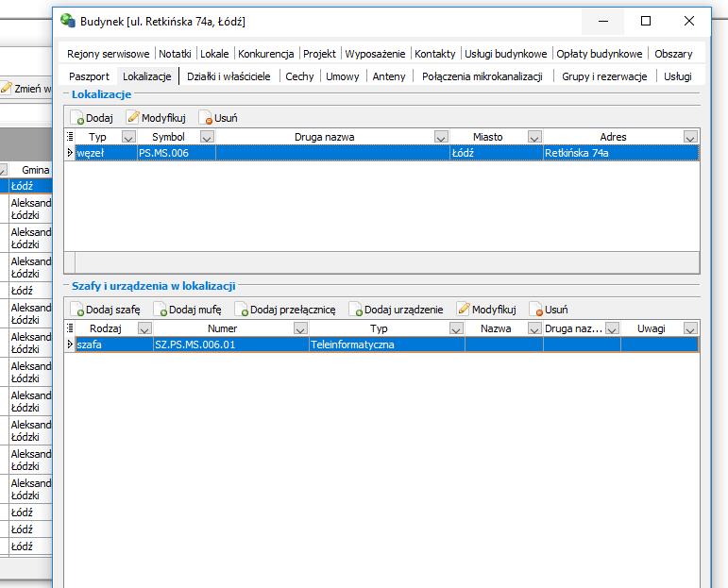Open the Projekt tab

[x=319, y=54]
